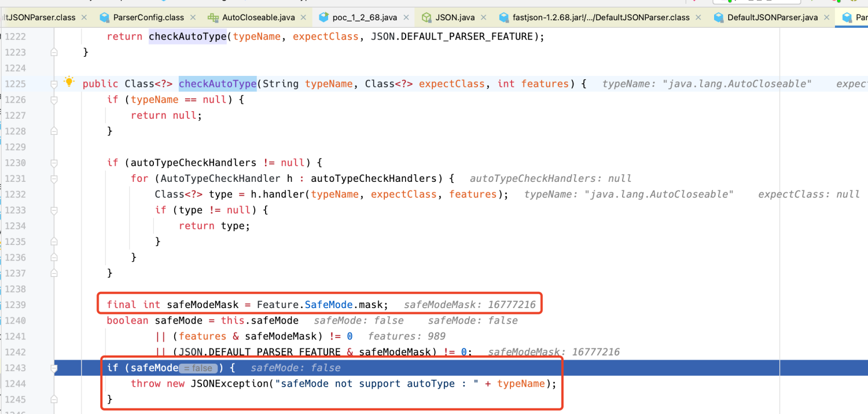Collapse the type null check at line 1233
This screenshot has width=868, height=414.
pyautogui.click(x=54, y=210)
